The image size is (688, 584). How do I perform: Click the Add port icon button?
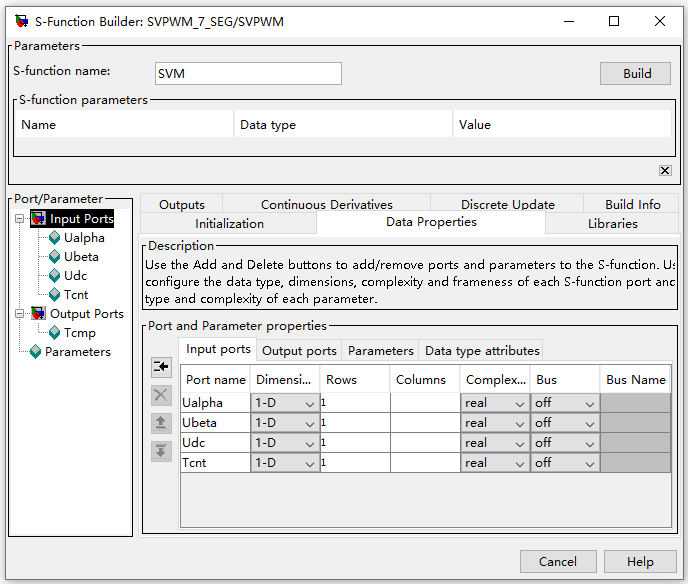[x=161, y=368]
